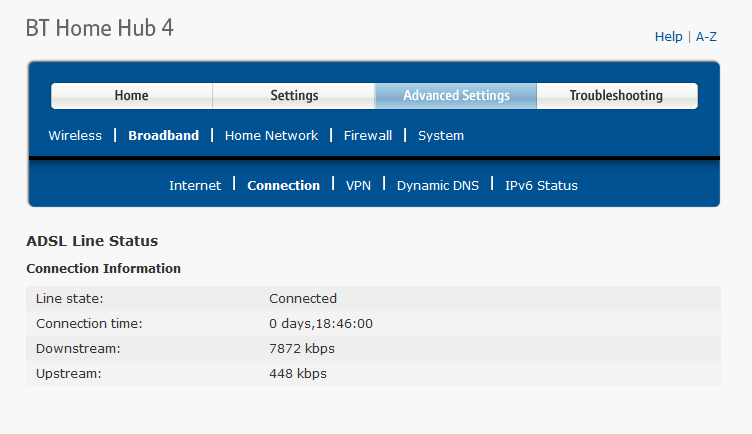Select the Advanced Settings tab
Image resolution: width=752 pixels, height=434 pixels.
(x=456, y=95)
